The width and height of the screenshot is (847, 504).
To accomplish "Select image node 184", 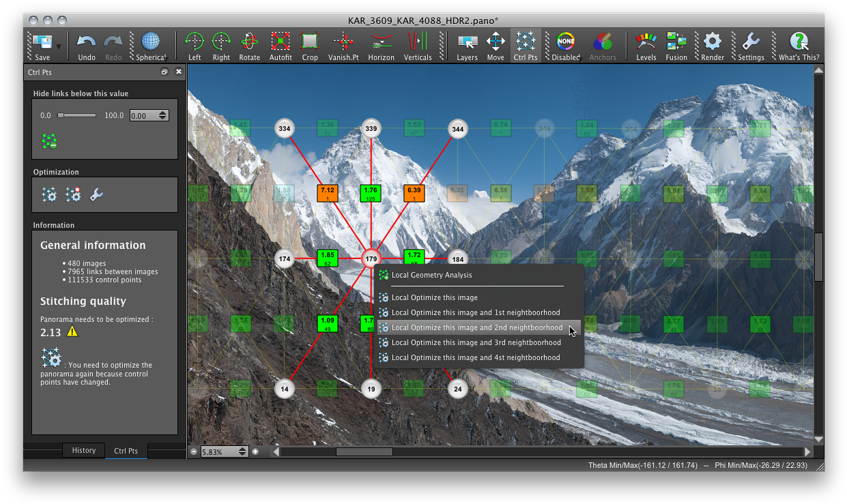I will click(457, 259).
